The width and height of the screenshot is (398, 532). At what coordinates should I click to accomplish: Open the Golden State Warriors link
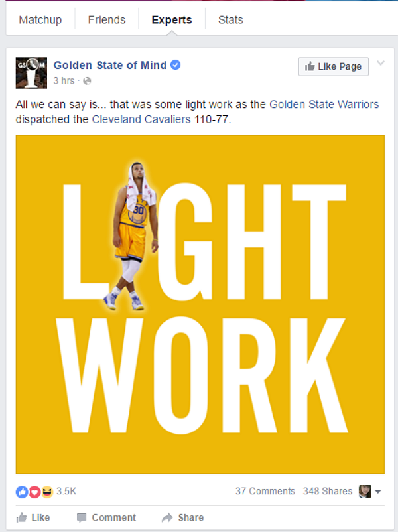(324, 105)
